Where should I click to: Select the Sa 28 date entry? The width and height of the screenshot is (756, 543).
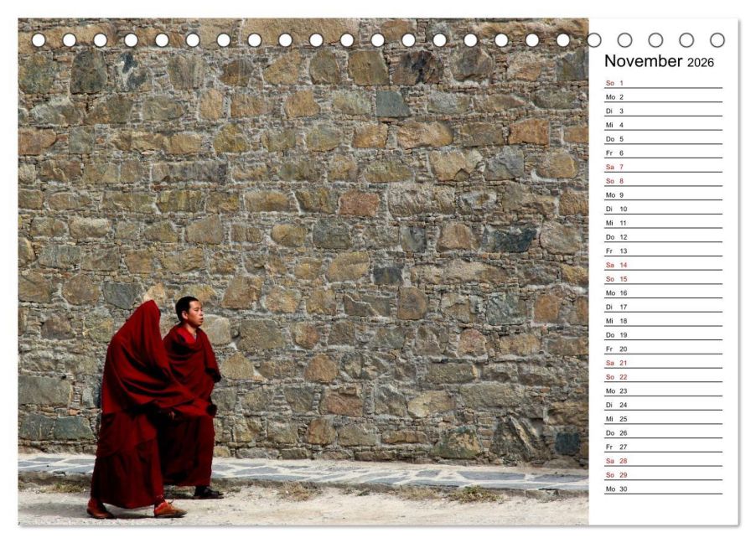[x=664, y=461]
